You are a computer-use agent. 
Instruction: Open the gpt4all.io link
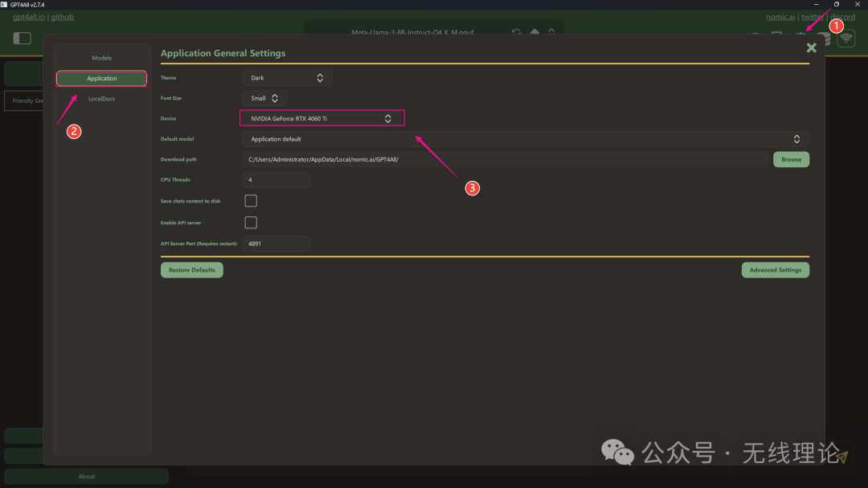click(29, 17)
